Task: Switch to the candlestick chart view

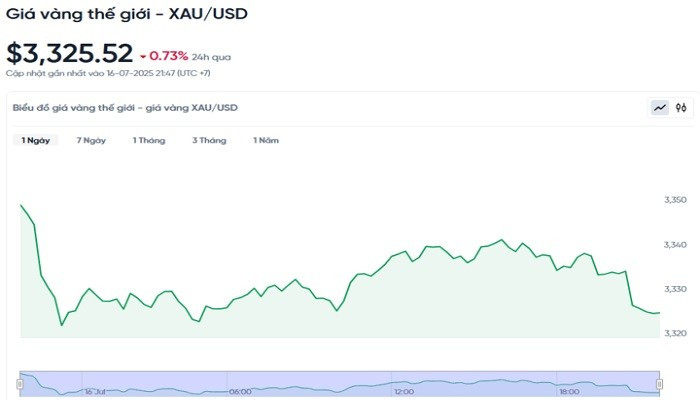Action: [681, 108]
